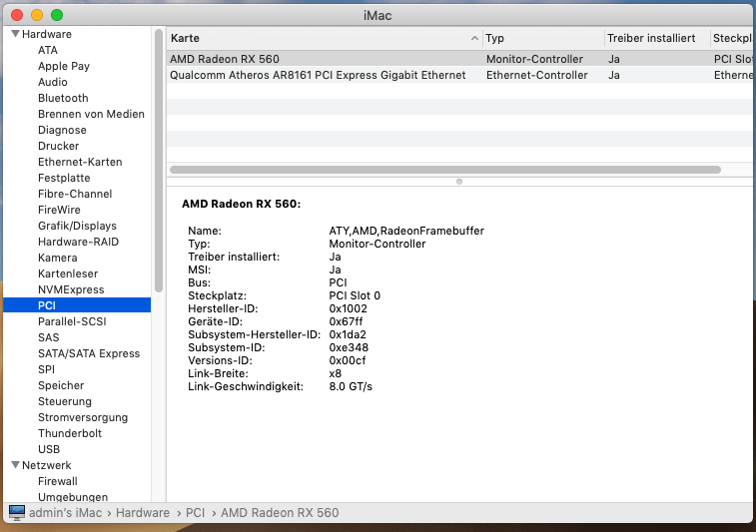Select the highlighted PCI sidebar entry
The height and width of the screenshot is (532, 756).
pos(77,305)
